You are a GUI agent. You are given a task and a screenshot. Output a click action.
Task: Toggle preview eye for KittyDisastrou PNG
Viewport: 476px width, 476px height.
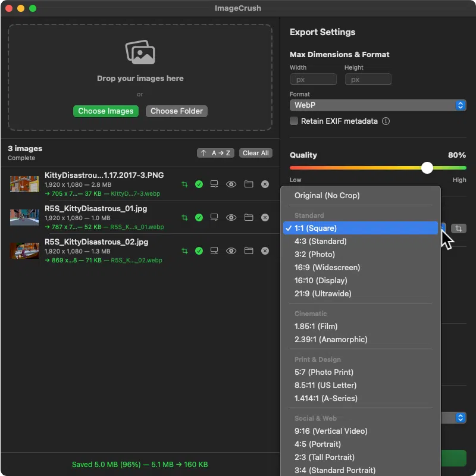pyautogui.click(x=231, y=184)
